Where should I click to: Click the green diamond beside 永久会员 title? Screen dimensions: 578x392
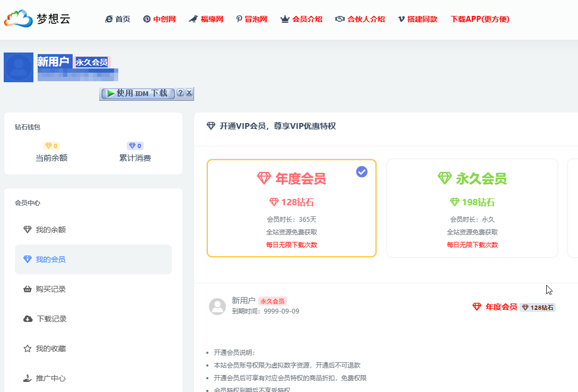pyautogui.click(x=444, y=178)
